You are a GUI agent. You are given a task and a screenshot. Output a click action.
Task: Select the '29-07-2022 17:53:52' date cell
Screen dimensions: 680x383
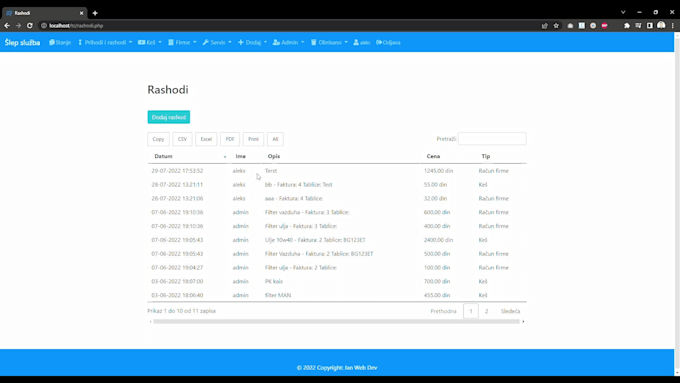pyautogui.click(x=177, y=171)
